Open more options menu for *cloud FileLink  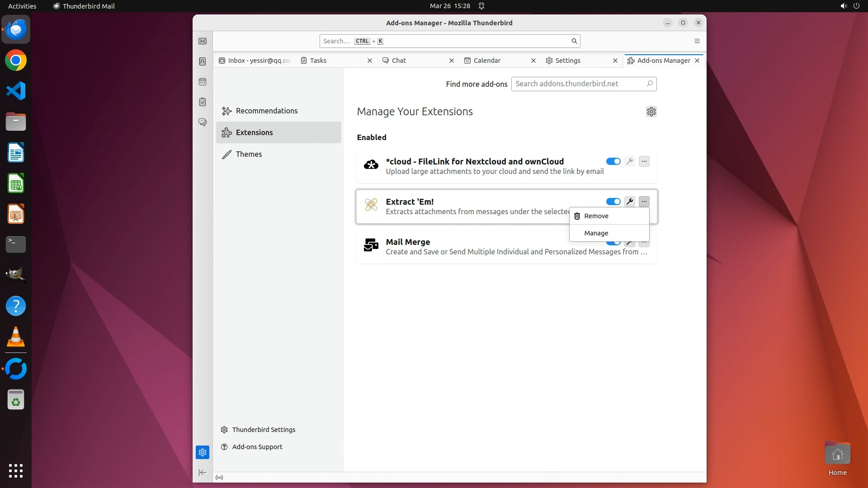pos(644,161)
